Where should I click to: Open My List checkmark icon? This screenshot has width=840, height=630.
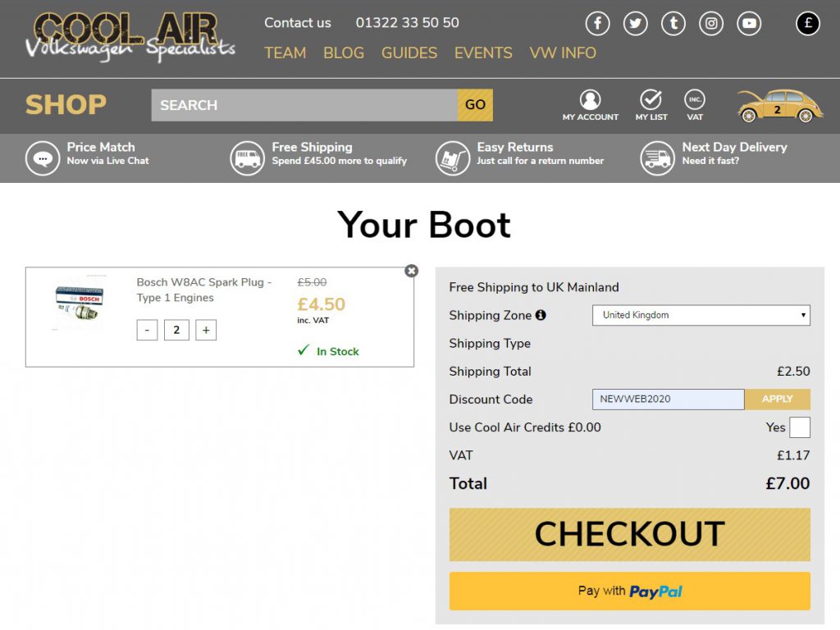pos(651,105)
